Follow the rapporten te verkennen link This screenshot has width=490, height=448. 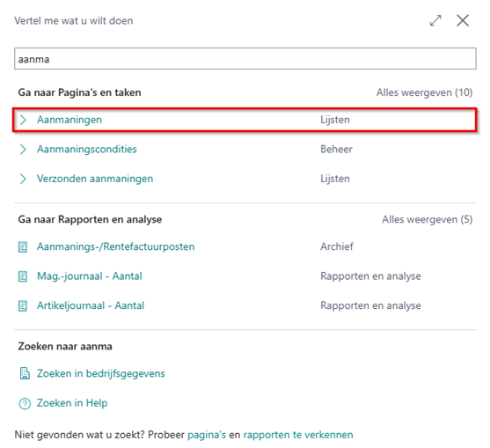[x=298, y=435]
